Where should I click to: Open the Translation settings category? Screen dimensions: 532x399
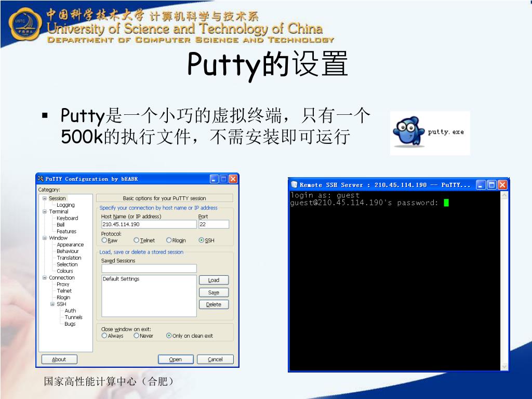coord(69,258)
